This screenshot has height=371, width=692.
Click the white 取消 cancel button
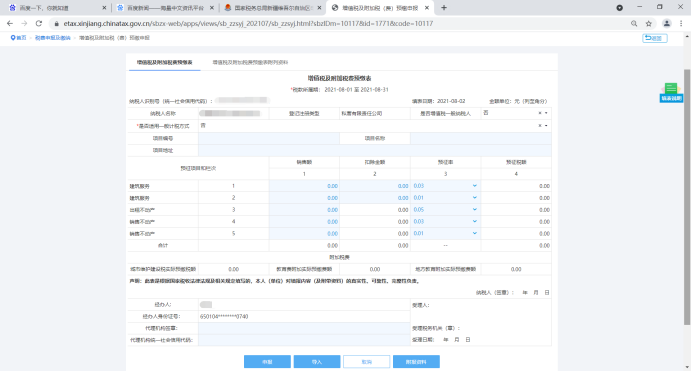click(x=366, y=362)
